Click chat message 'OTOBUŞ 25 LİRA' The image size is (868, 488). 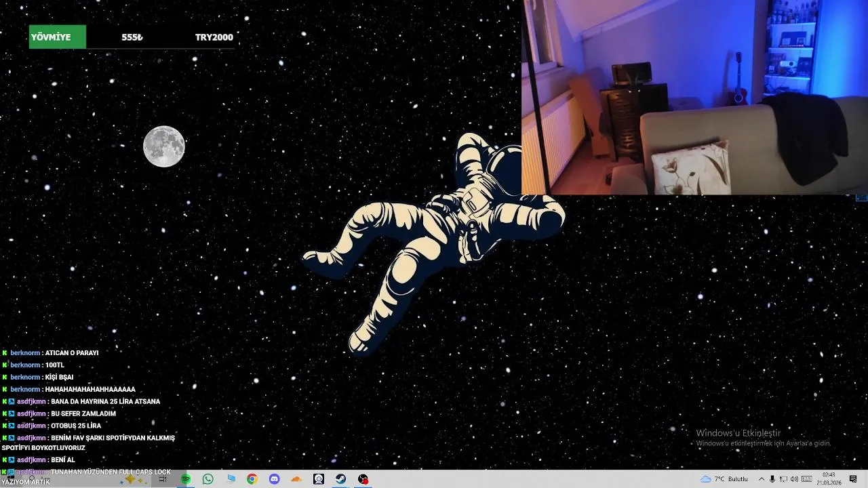[76, 426]
